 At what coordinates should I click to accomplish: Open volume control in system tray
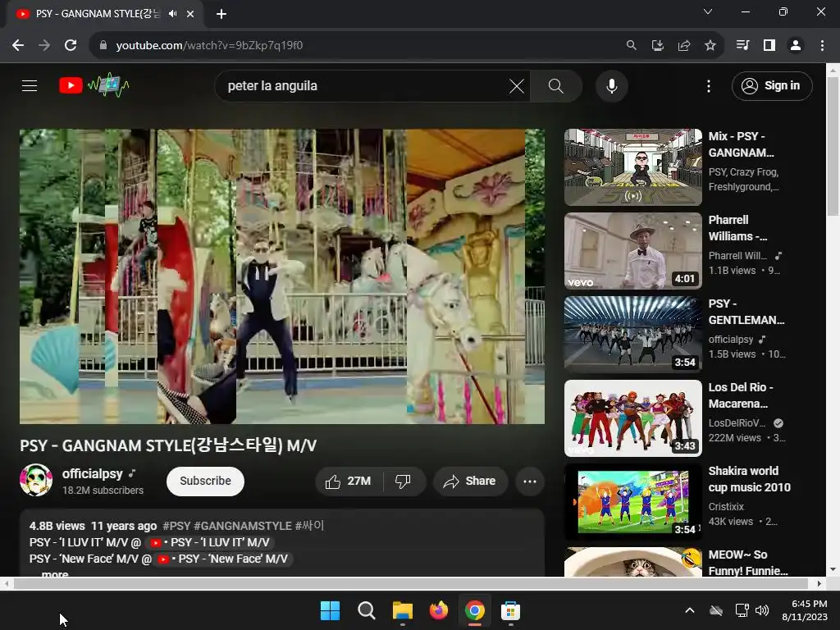point(762,610)
